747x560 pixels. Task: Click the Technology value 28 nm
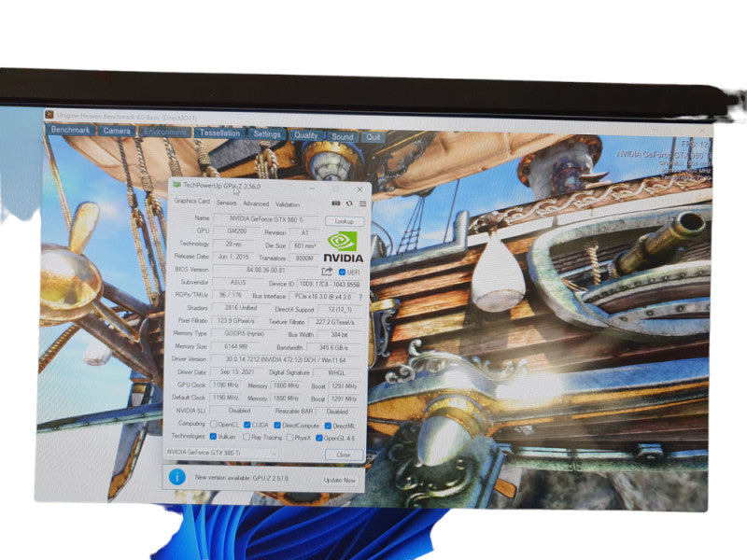(233, 244)
